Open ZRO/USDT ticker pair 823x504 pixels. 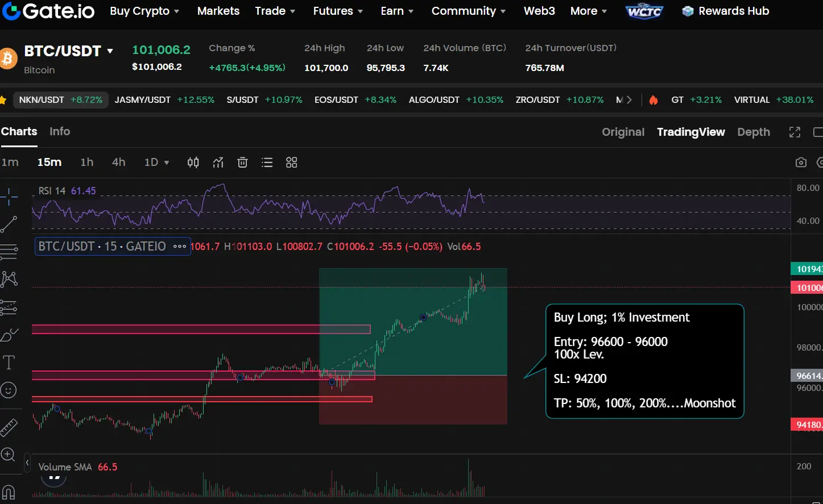pos(560,100)
